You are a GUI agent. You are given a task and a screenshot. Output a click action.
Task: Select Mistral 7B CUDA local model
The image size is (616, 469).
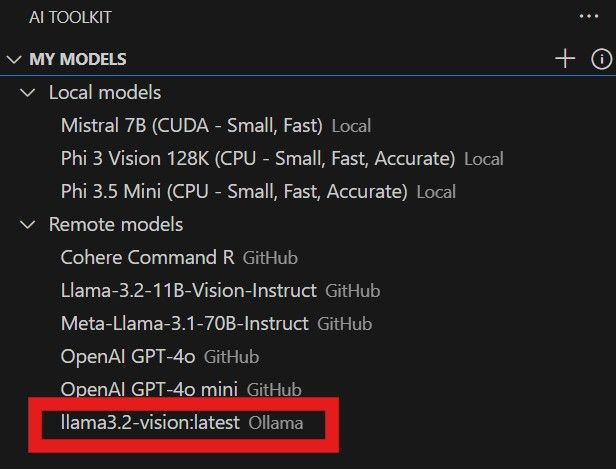click(191, 126)
